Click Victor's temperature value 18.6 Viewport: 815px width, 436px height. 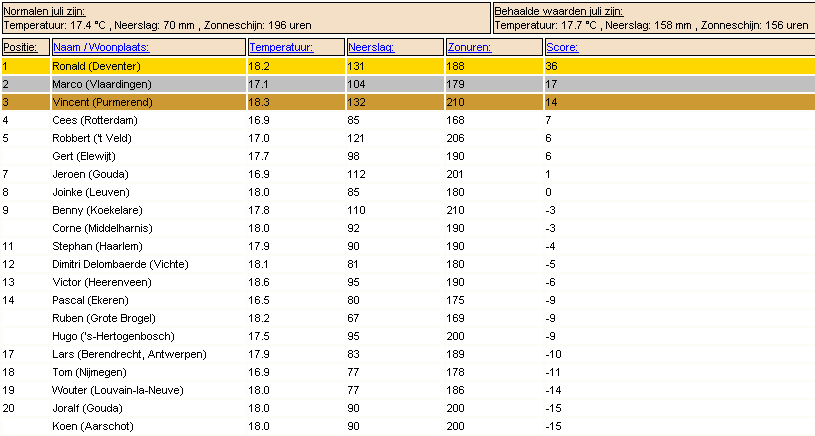(x=259, y=282)
